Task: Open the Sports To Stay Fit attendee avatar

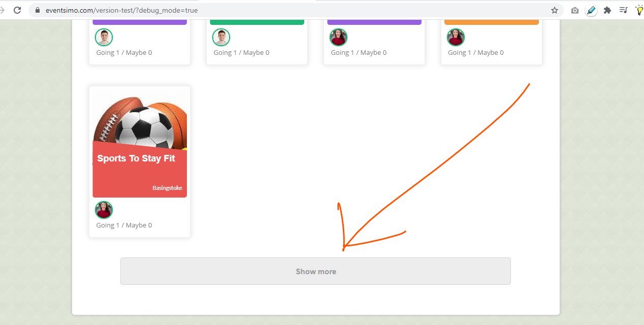Action: 104,210
